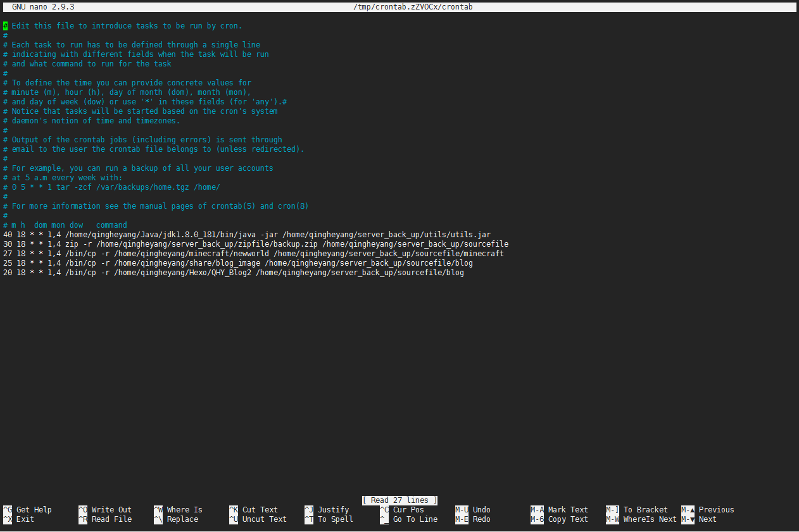Select the Mark Text shortcut
Viewport: 799px width, 532px height.
tap(568, 510)
